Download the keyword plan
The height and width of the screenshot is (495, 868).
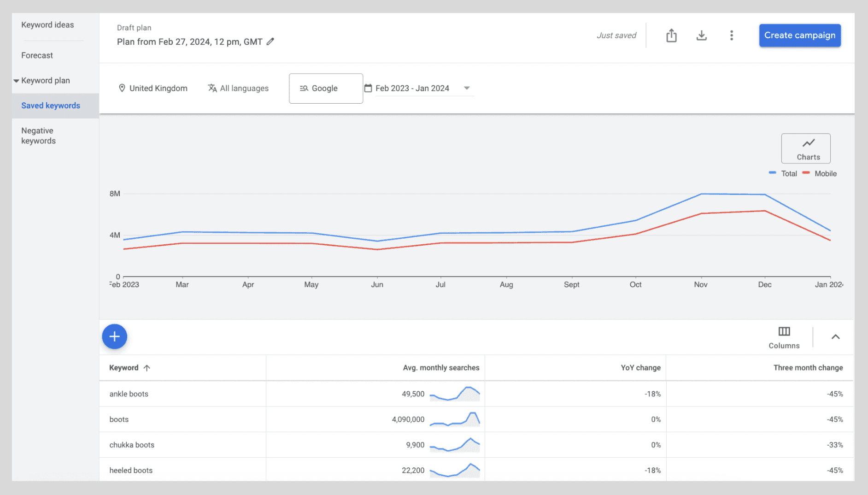point(701,35)
